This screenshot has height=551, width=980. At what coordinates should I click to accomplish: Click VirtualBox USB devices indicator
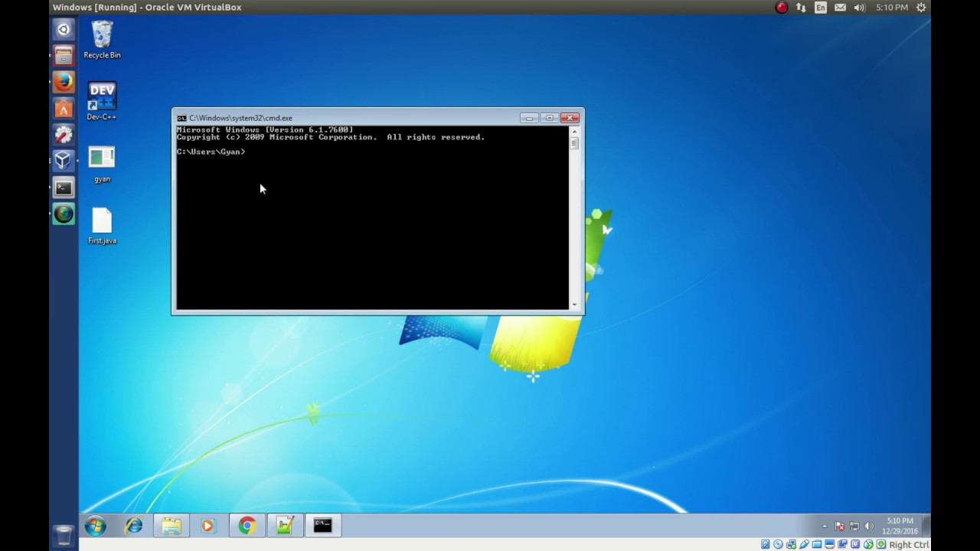click(804, 544)
